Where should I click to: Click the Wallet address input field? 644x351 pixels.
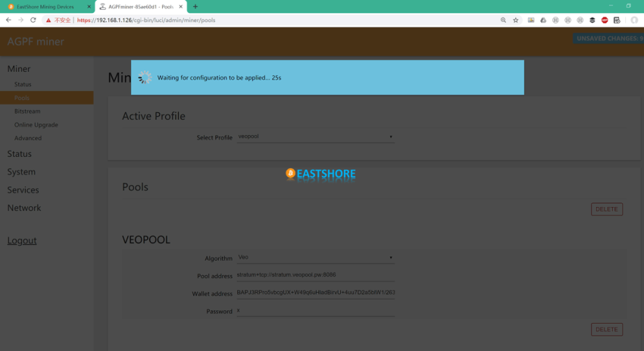click(315, 293)
